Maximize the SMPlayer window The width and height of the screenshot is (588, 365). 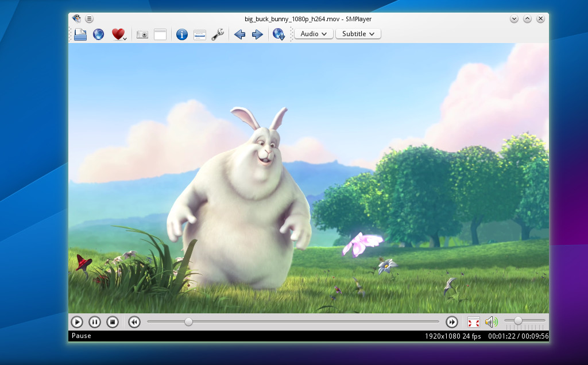pos(527,19)
